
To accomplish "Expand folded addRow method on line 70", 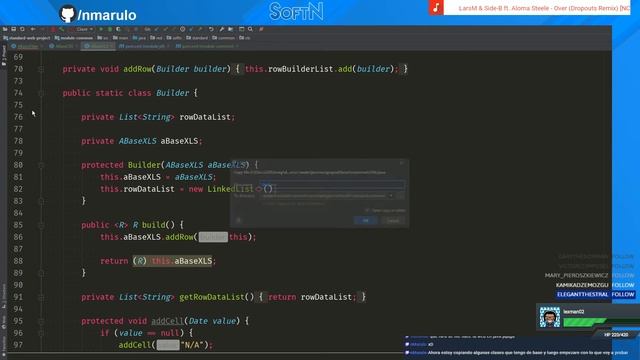I will click(x=41, y=69).
